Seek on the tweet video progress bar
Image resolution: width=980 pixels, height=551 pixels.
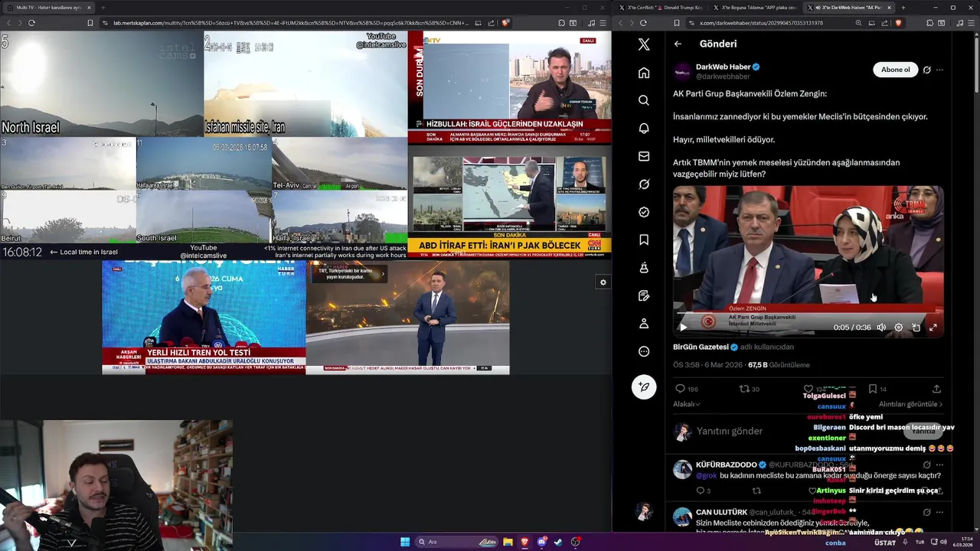pos(808,315)
